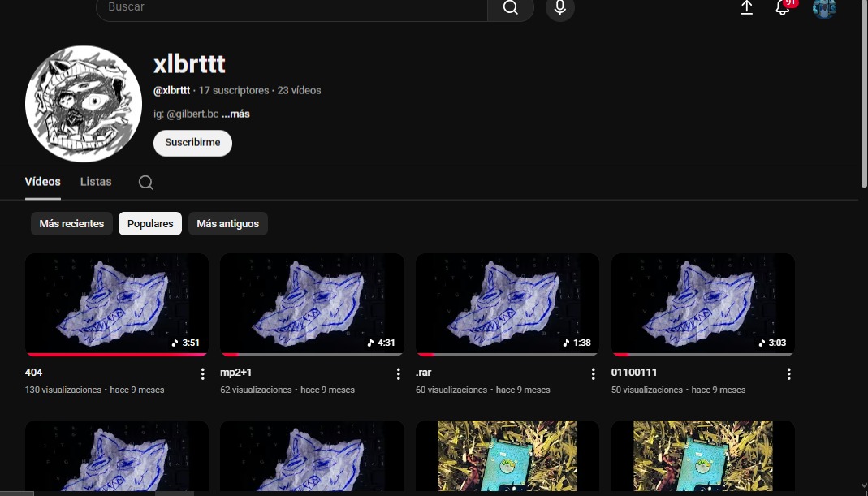
Task: Open the upload video icon
Action: point(746,7)
